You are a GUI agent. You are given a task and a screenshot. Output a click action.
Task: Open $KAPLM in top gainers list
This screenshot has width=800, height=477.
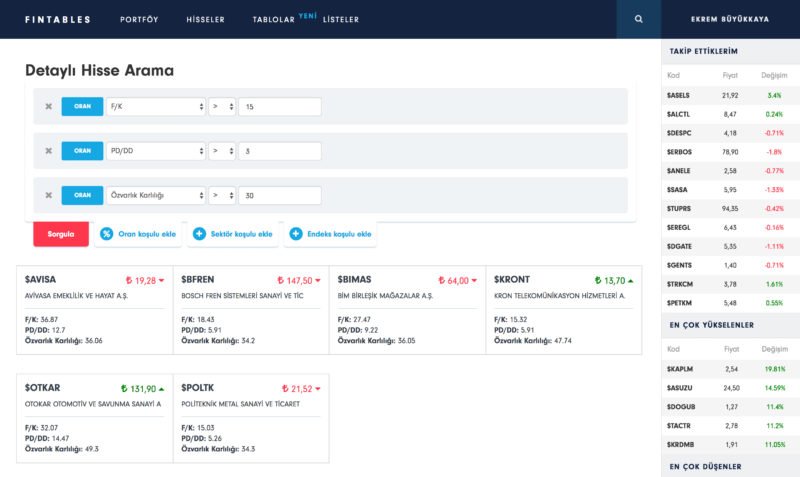pyautogui.click(x=679, y=369)
